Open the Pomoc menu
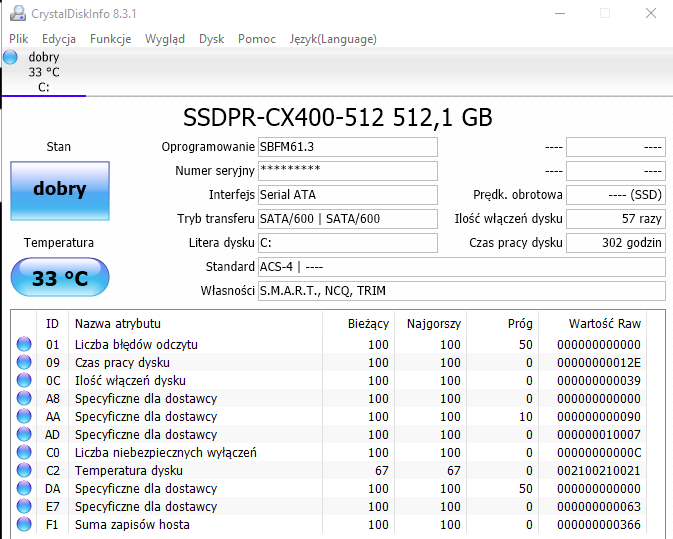This screenshot has height=539, width=673. click(x=257, y=39)
